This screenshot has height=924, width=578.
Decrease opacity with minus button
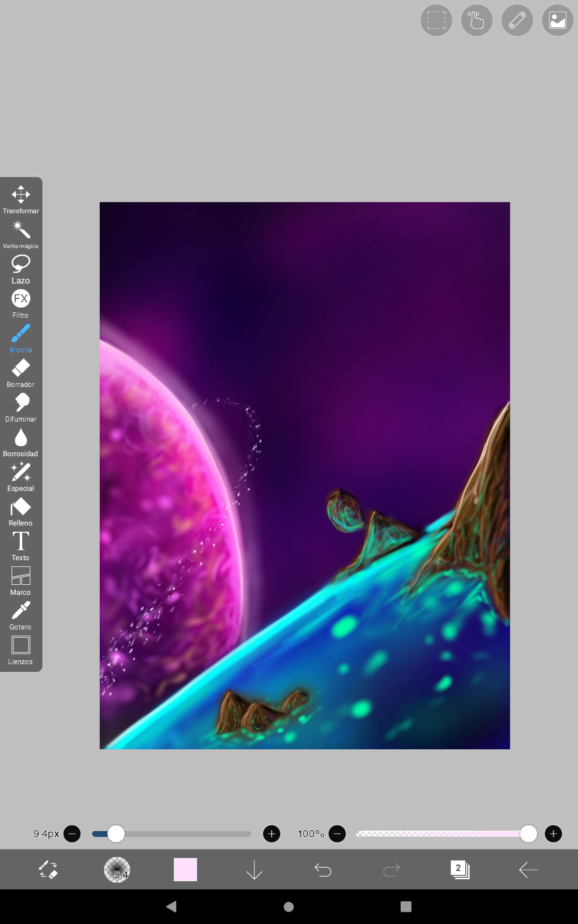[x=337, y=834]
